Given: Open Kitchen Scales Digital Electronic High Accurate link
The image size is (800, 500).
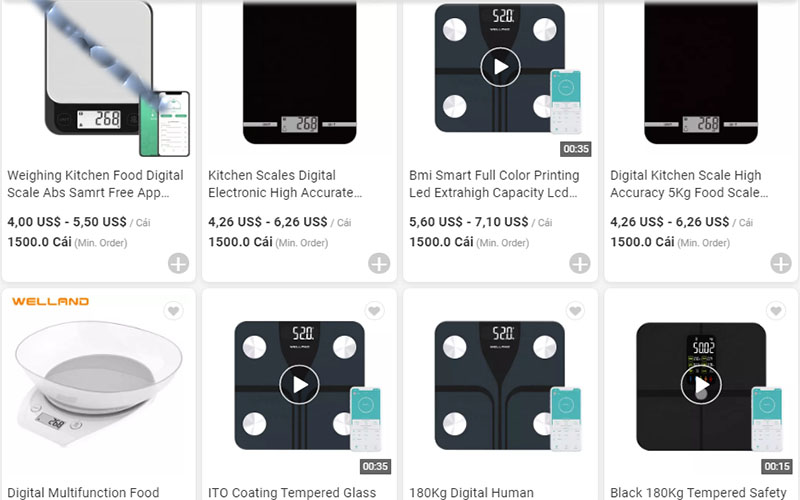Looking at the screenshot, I should click(x=285, y=183).
